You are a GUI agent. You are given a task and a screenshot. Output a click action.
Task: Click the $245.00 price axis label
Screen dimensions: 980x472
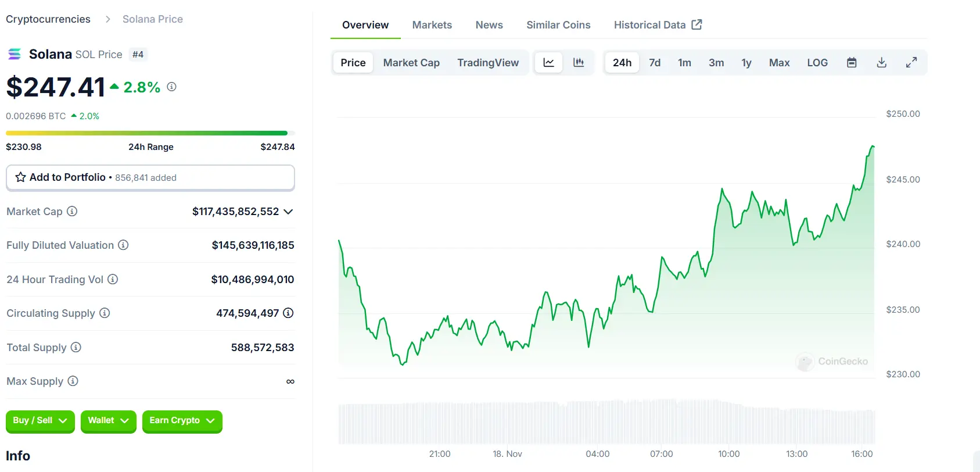coord(903,180)
